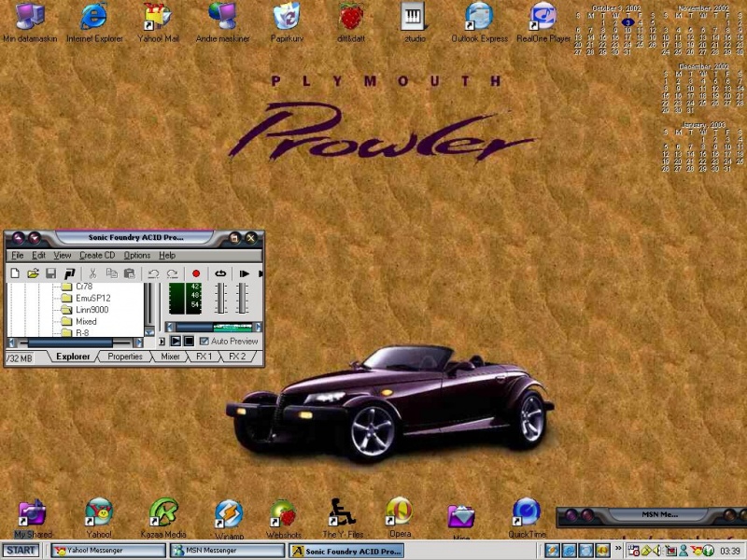The height and width of the screenshot is (560, 747).
Task: Click the START button on taskbar
Action: click(20, 552)
